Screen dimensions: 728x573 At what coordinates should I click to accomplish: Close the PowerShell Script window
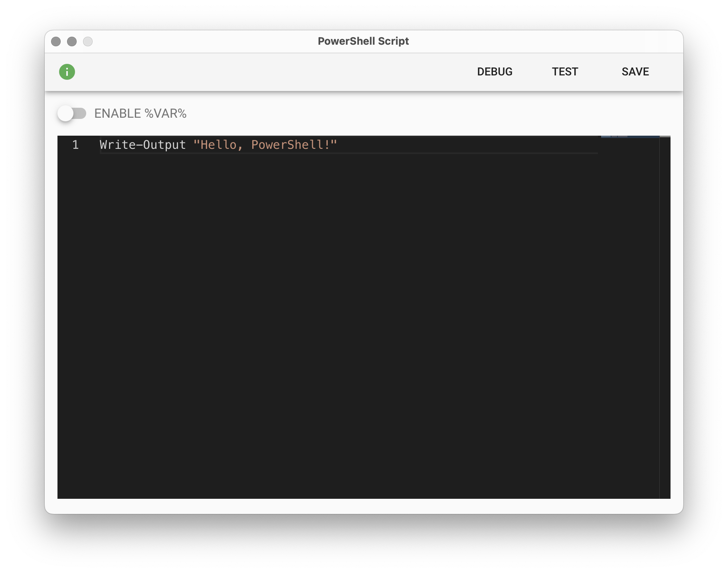(56, 41)
